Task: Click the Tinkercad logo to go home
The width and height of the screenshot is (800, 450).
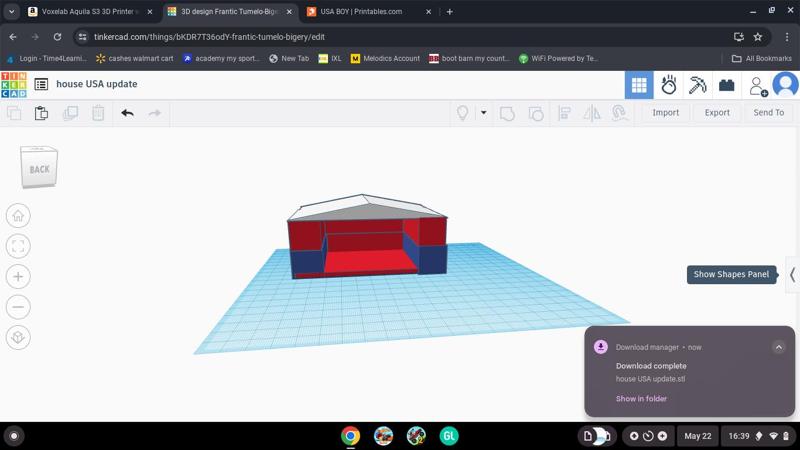Action: [x=14, y=84]
